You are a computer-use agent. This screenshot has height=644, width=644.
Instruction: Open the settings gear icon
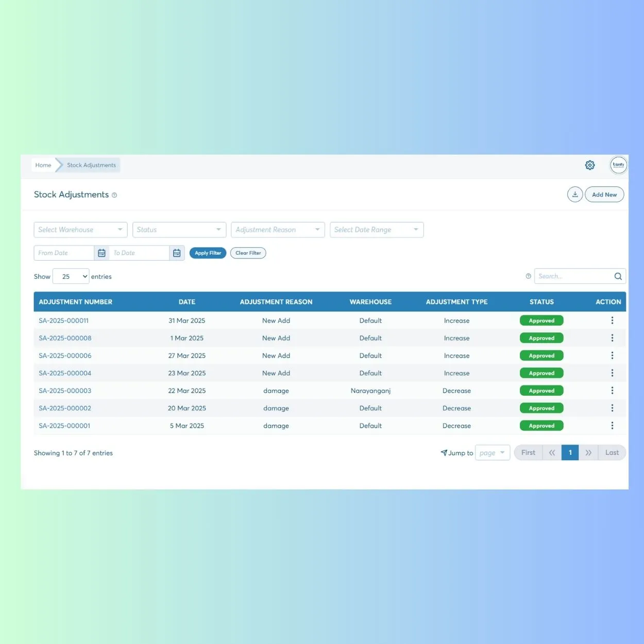[x=590, y=165]
